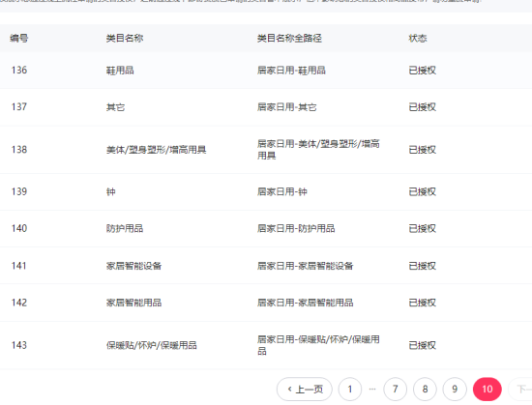Go to the previous page (上一页)
Viewport: 532px width, 405px height.
coord(305,390)
